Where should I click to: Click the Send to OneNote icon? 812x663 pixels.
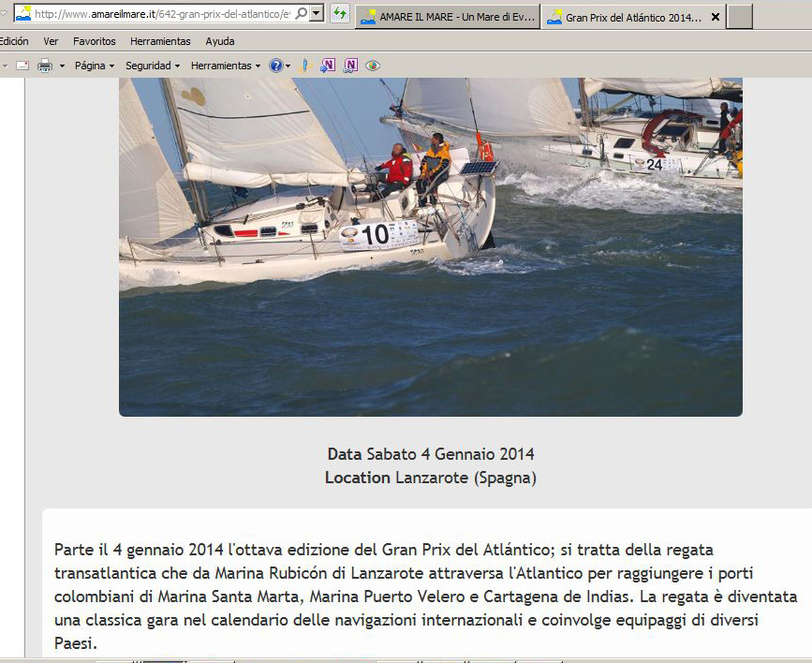[x=328, y=66]
